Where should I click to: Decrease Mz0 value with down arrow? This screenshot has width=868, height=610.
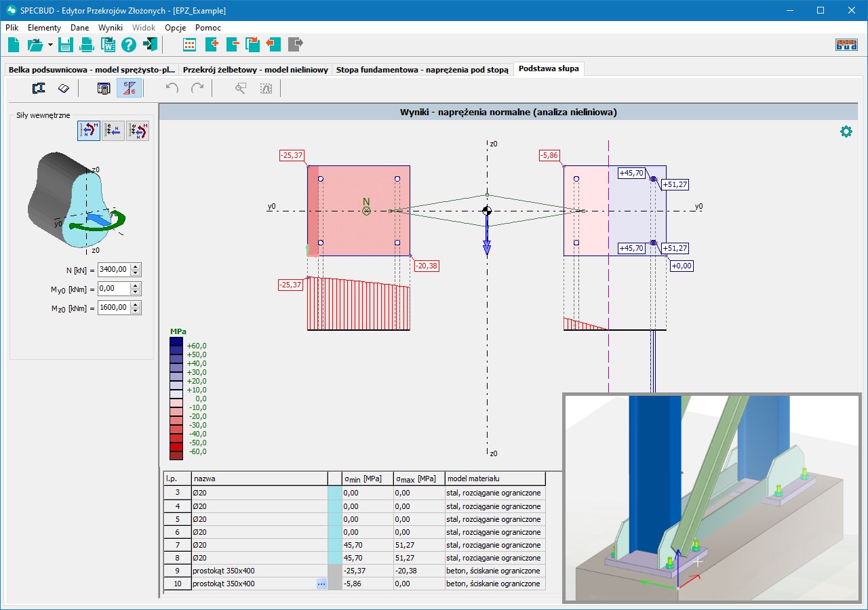pyautogui.click(x=136, y=310)
